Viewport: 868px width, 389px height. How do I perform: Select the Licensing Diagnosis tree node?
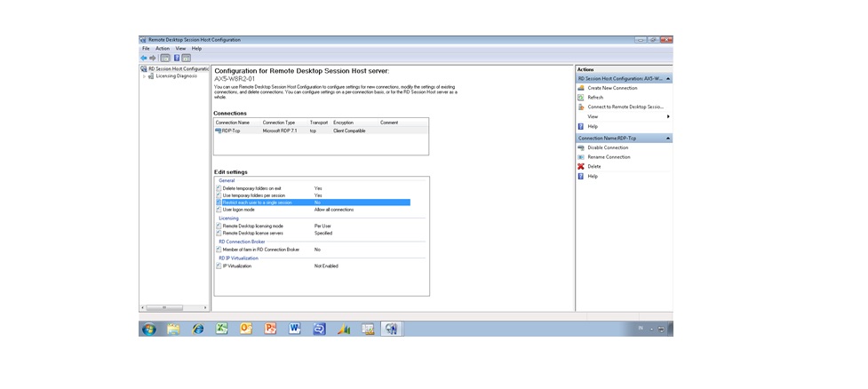176,75
